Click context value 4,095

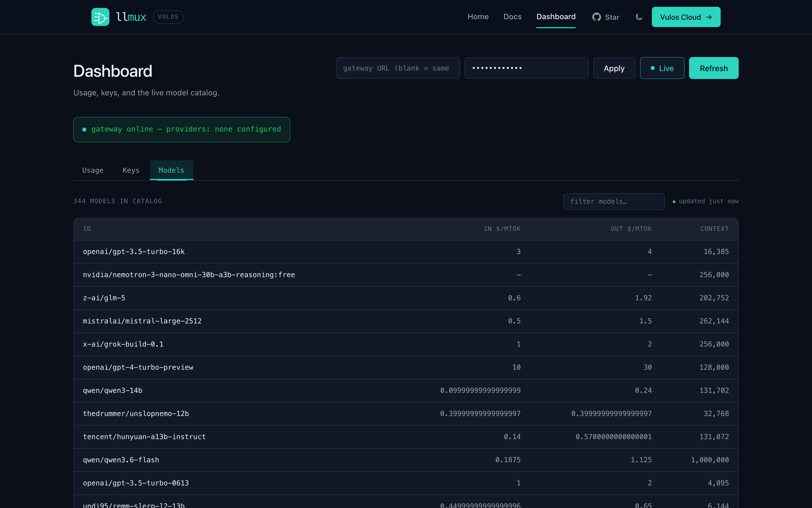pyautogui.click(x=718, y=483)
